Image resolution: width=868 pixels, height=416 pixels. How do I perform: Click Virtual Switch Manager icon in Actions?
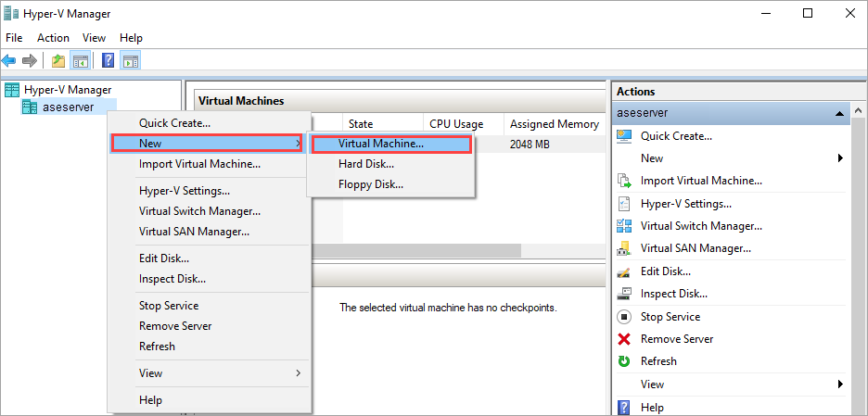coord(624,226)
